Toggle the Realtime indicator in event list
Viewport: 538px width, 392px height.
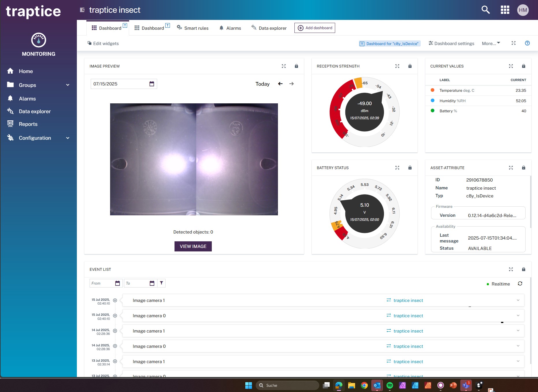coord(498,284)
